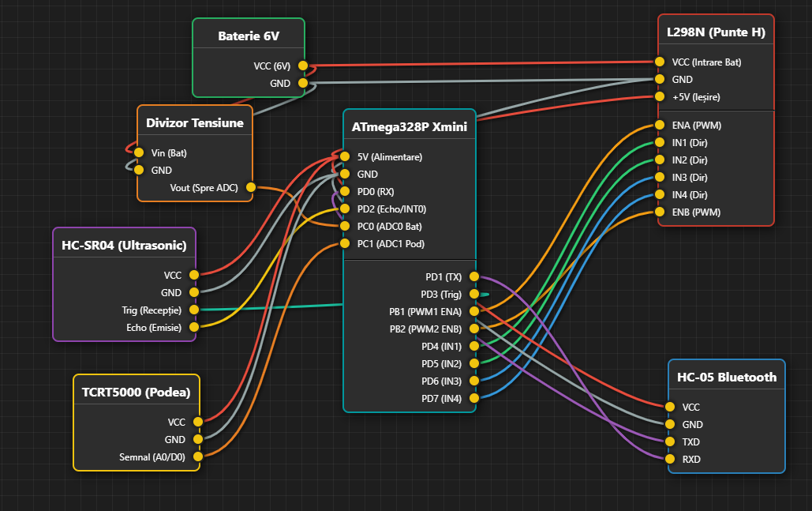Select the TCRT5000 (Podea) node header
Screen dimensions: 812x511
click(137, 393)
